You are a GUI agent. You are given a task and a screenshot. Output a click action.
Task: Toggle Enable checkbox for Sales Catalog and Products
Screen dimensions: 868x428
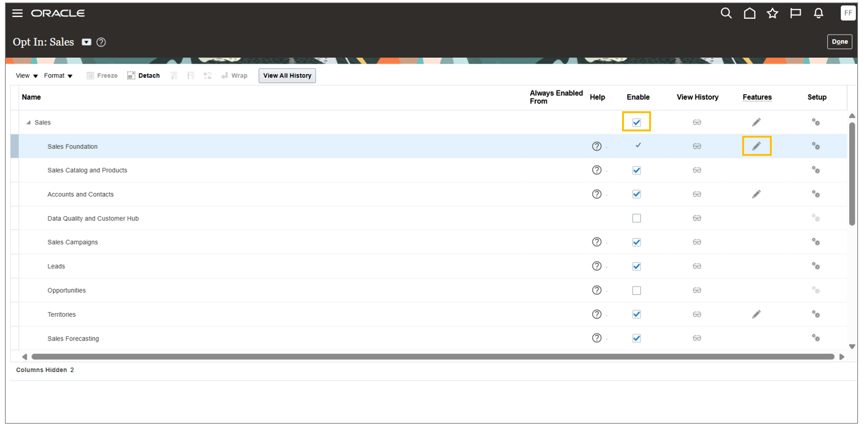click(x=637, y=170)
